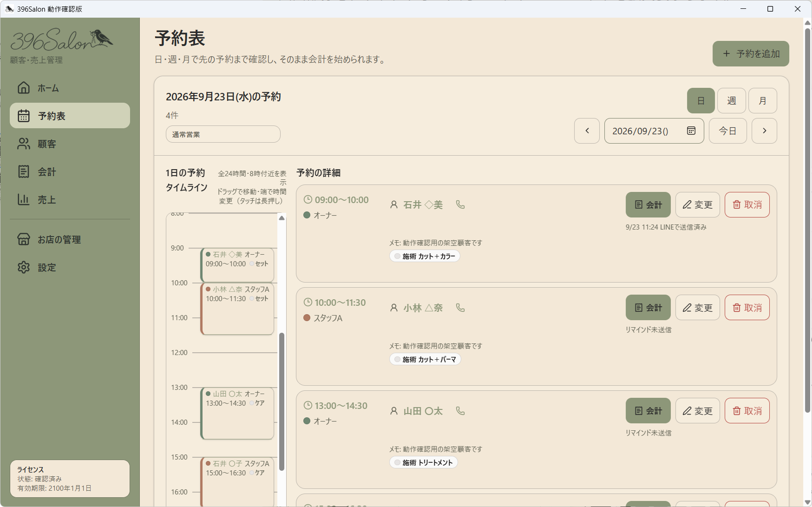Switch to the 月 month view
The width and height of the screenshot is (812, 507).
pos(763,100)
